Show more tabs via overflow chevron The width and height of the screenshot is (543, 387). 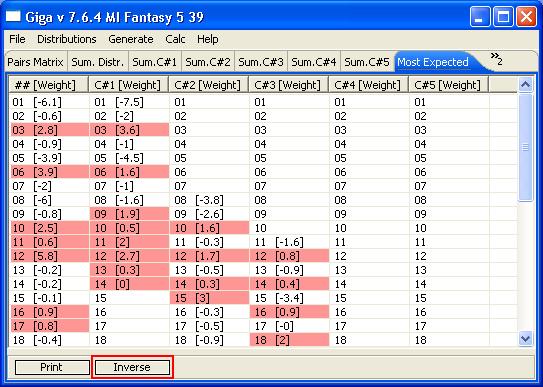point(496,59)
